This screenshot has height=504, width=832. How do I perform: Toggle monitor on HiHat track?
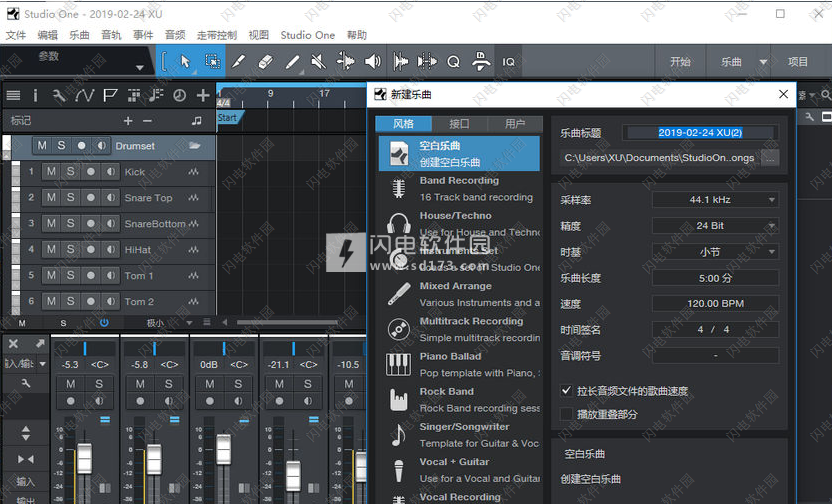[x=110, y=249]
